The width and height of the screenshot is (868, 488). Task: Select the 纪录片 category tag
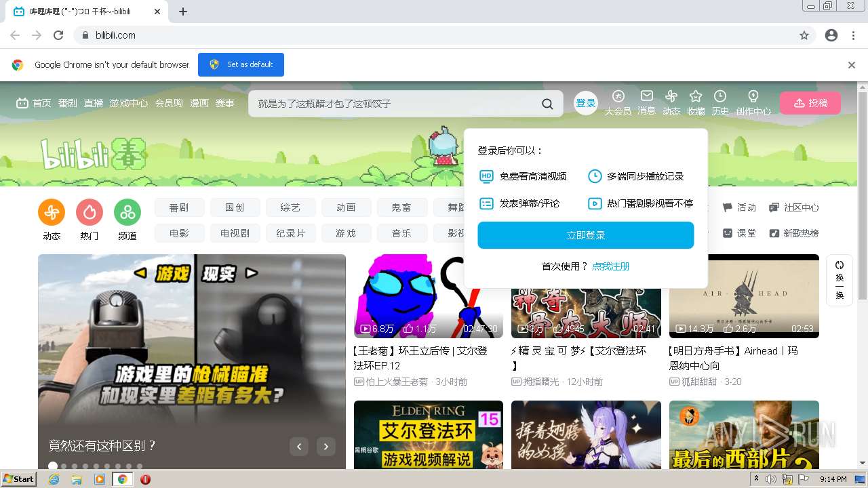coord(290,233)
